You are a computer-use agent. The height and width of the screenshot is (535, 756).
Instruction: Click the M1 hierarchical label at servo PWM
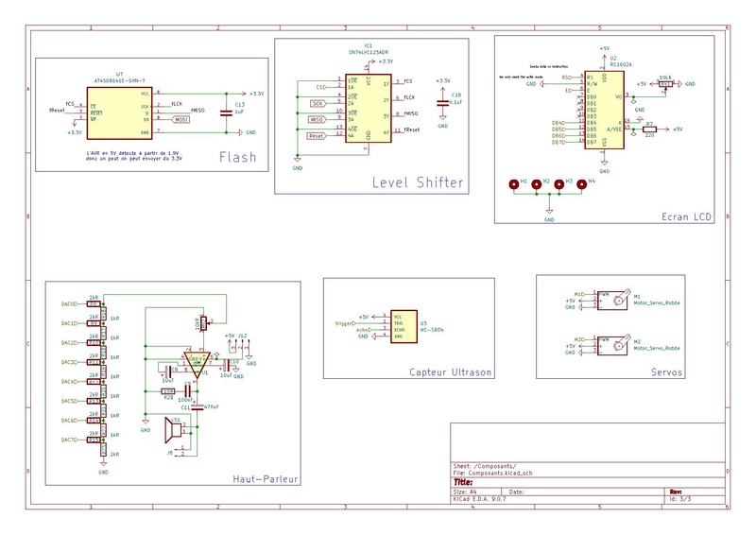[x=579, y=294]
